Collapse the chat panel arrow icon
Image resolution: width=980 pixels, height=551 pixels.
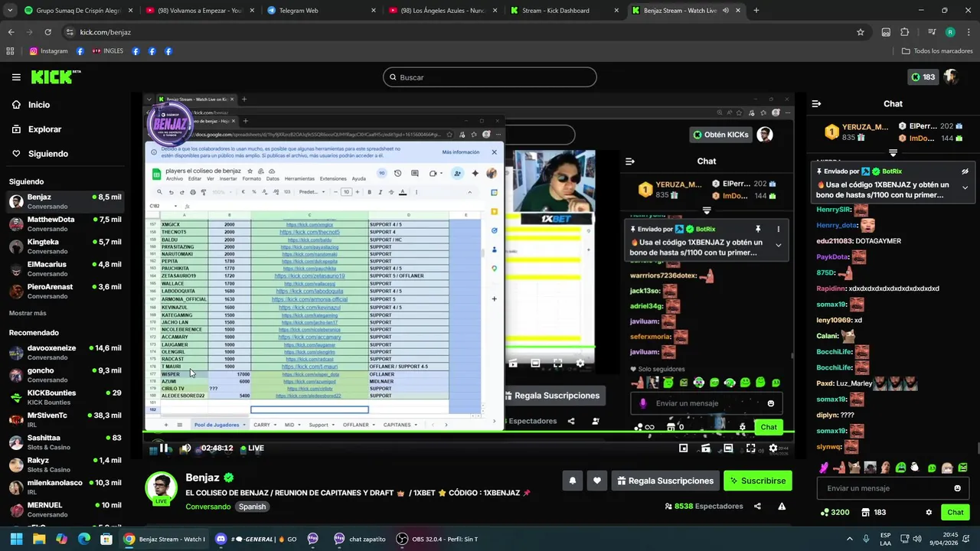pos(816,103)
